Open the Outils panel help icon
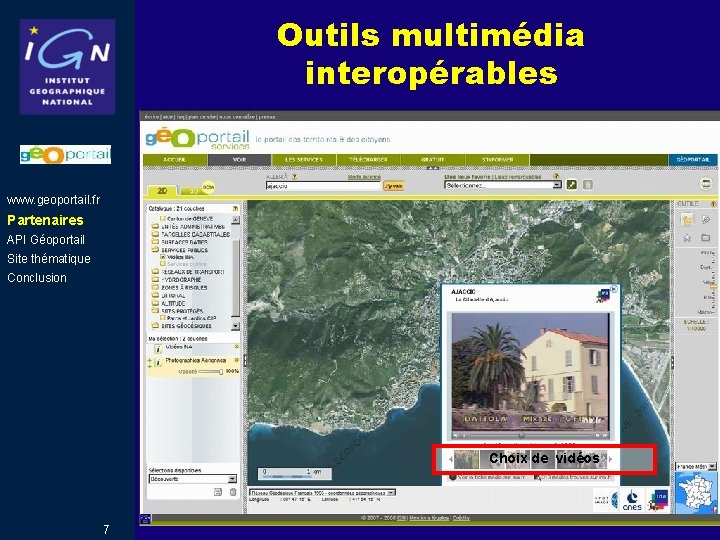The image size is (720, 540). (714, 203)
